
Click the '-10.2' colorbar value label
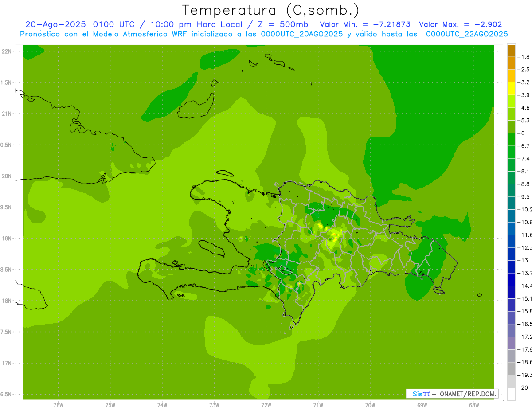click(525, 209)
